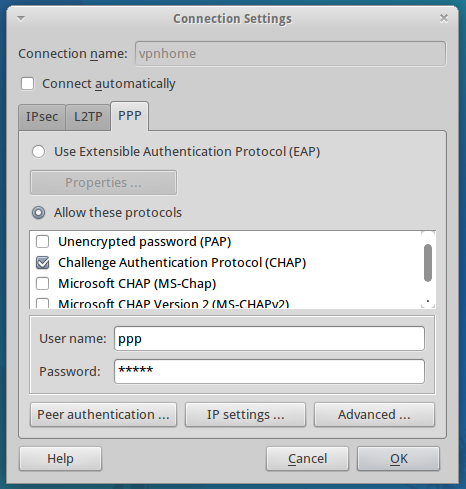The height and width of the screenshot is (489, 466).
Task: Select the PPP tab
Action: click(130, 116)
